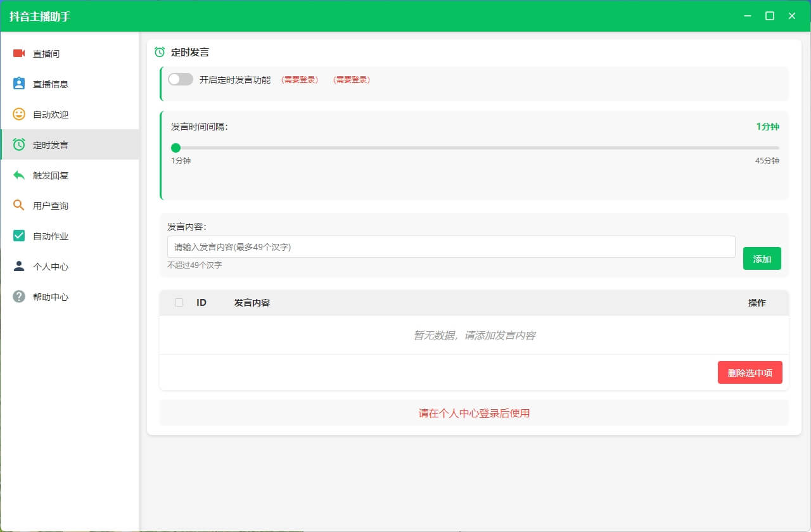The width and height of the screenshot is (811, 532).
Task: Click the 操作 column header
Action: tap(757, 303)
